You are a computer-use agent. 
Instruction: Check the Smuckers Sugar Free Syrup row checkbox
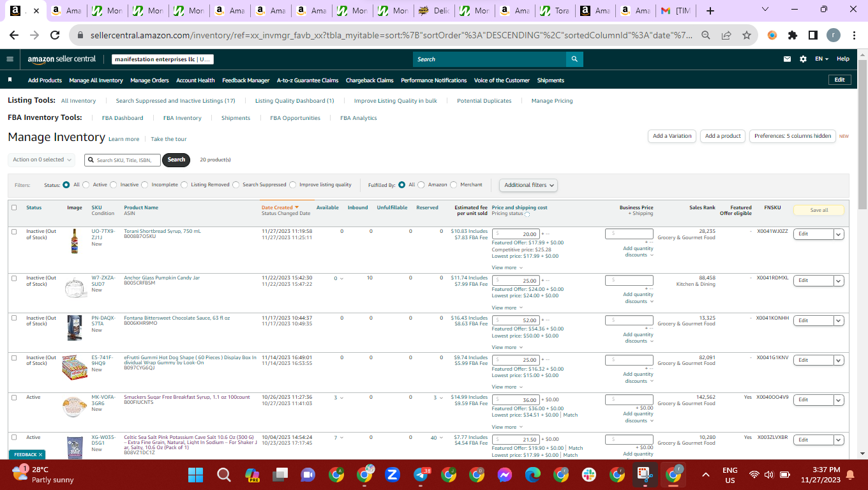[x=14, y=397]
